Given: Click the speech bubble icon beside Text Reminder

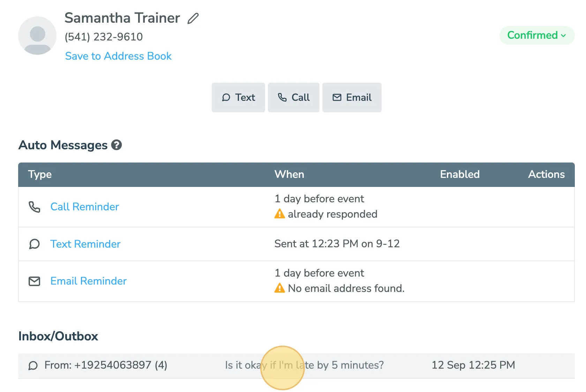Looking at the screenshot, I should tap(34, 244).
